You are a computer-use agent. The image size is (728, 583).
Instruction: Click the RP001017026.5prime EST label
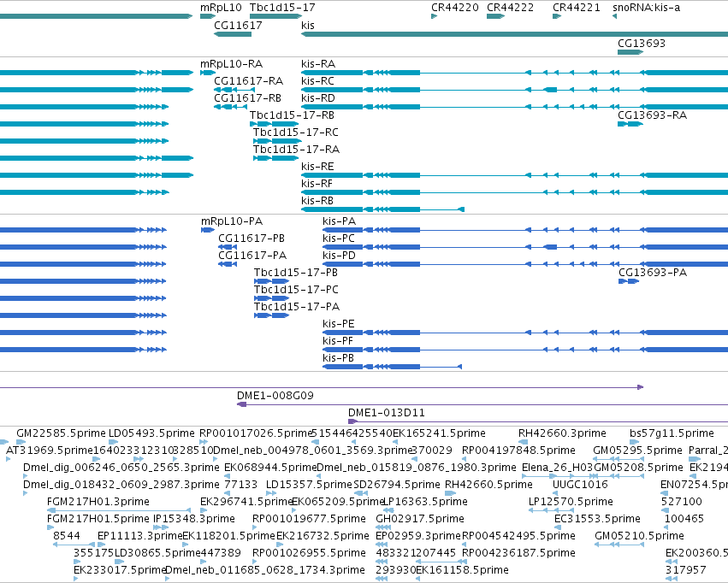(x=256, y=433)
